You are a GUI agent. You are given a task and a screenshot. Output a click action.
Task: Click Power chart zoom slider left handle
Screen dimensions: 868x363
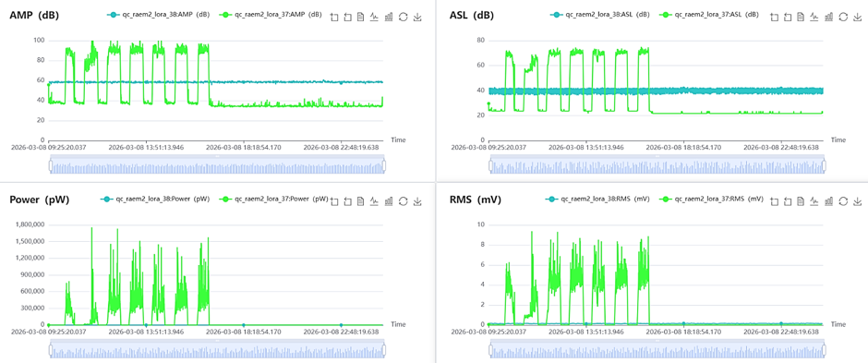(51, 349)
